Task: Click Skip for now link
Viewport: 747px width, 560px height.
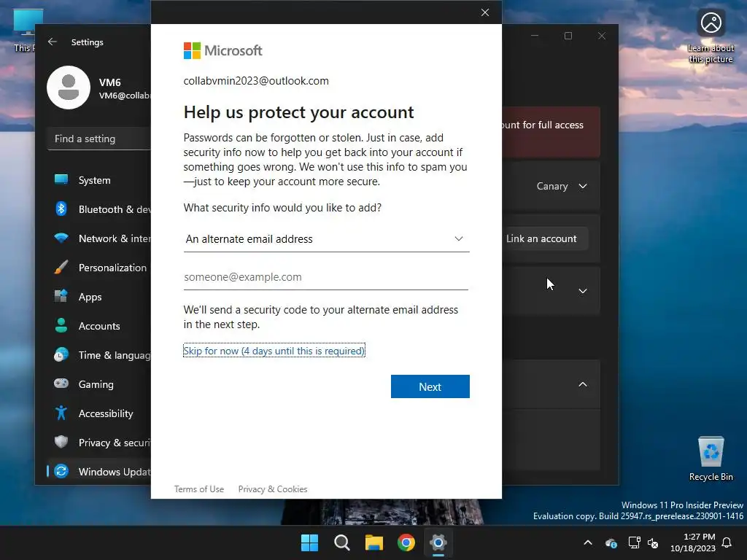Action: coord(274,351)
